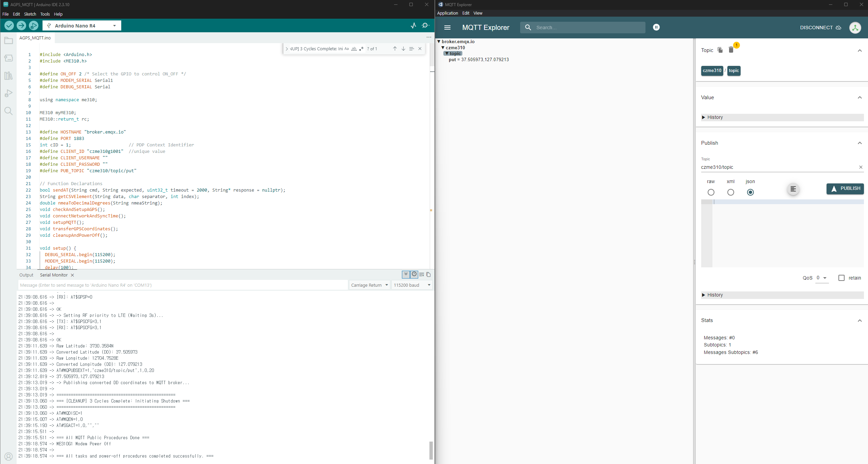Open the Serial Plotter icon

tap(413, 25)
